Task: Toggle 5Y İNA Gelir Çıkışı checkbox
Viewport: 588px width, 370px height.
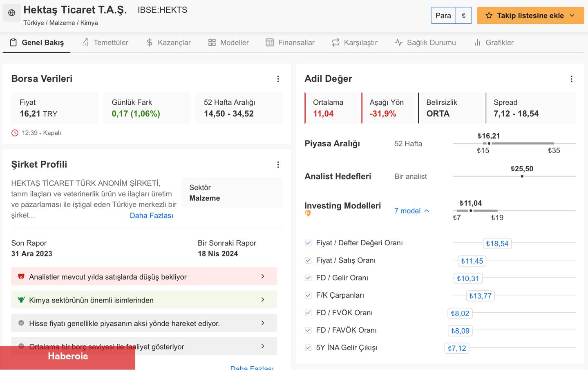Action: pos(308,348)
